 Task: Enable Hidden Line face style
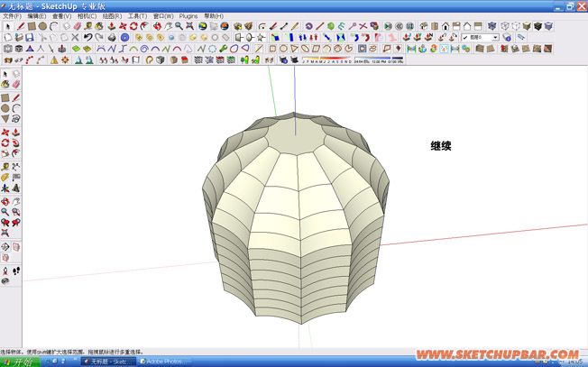[516, 26]
